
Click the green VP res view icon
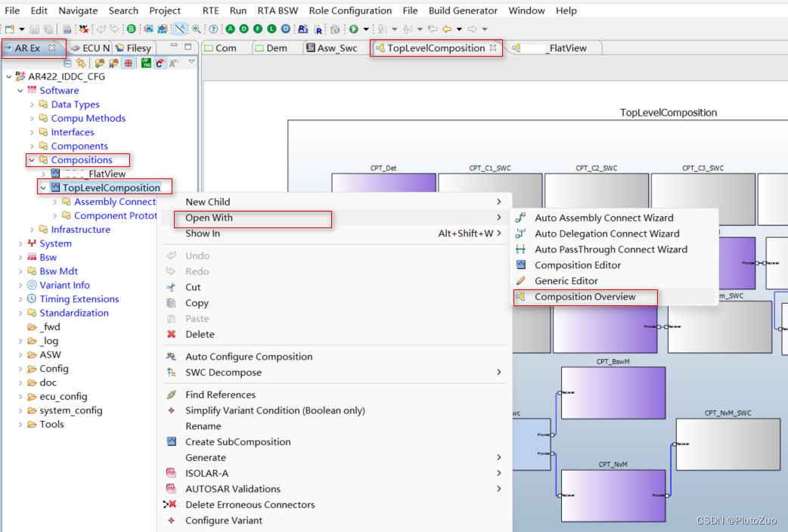pos(145,63)
